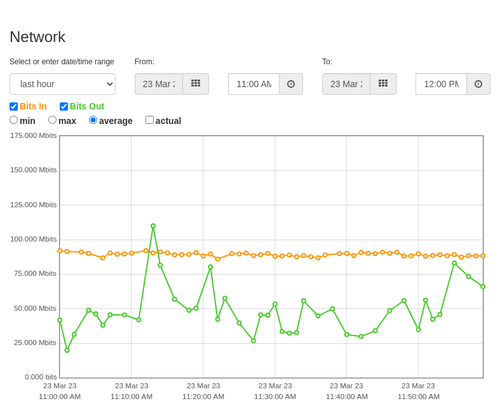Click the '100.000 Mbits' axis label

33,239
